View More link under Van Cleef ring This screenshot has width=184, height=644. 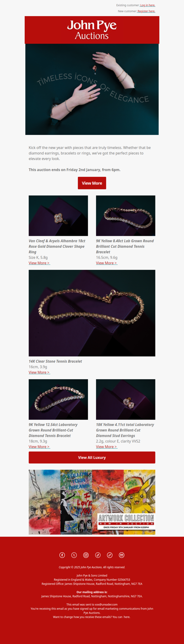point(40,263)
